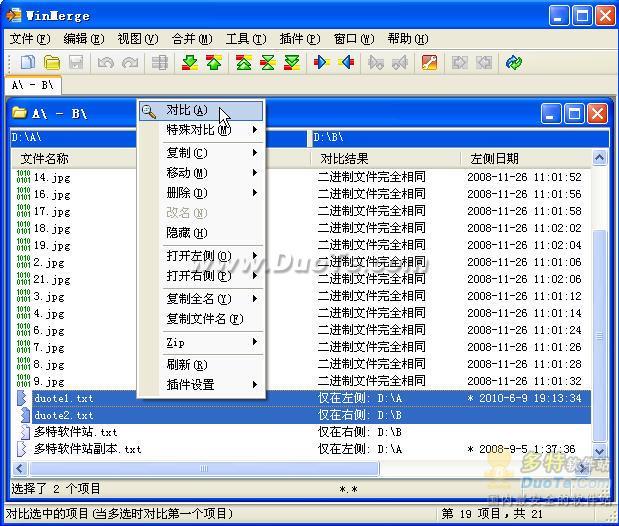
Task: Click the Current difference toolbar icon
Action: click(x=268, y=62)
